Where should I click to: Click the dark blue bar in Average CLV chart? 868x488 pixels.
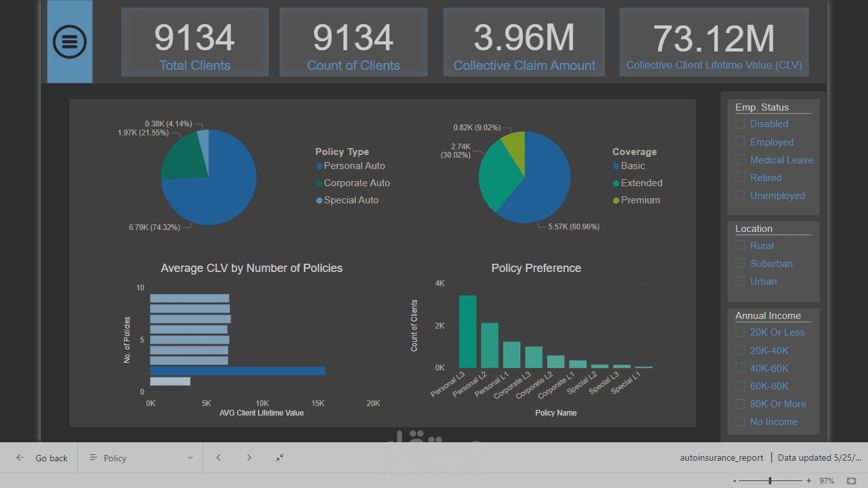pyautogui.click(x=238, y=371)
